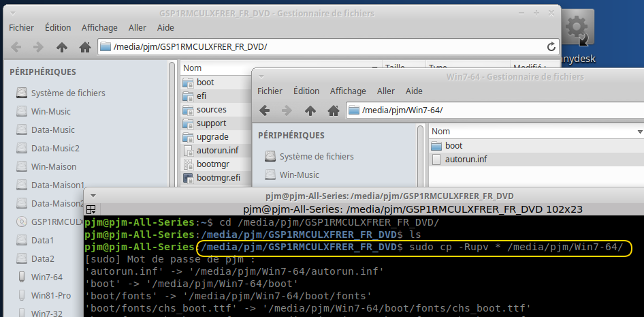Open the Édition menu in GSP1RMCULXFRER_FR_DVD window

point(58,27)
